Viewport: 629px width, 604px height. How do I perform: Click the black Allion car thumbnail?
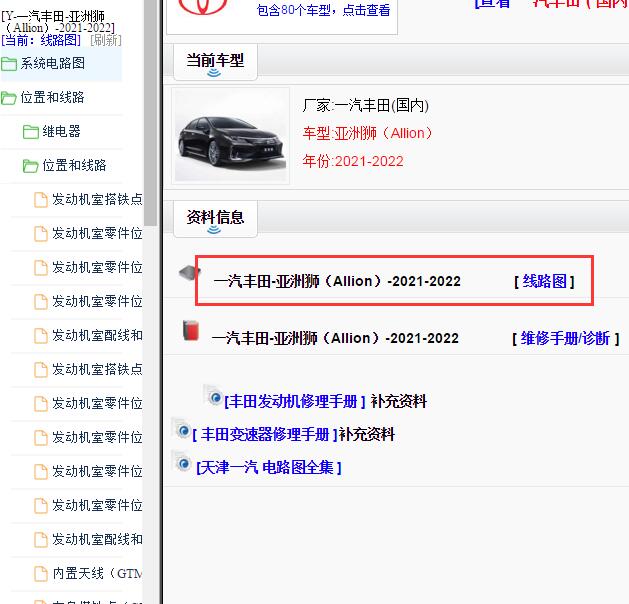pos(231,136)
